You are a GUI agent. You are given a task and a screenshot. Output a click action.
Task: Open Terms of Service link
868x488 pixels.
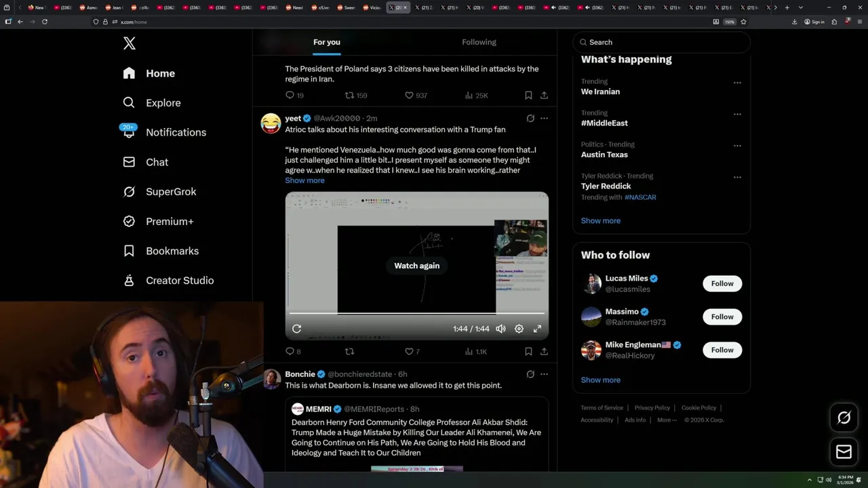(x=601, y=408)
